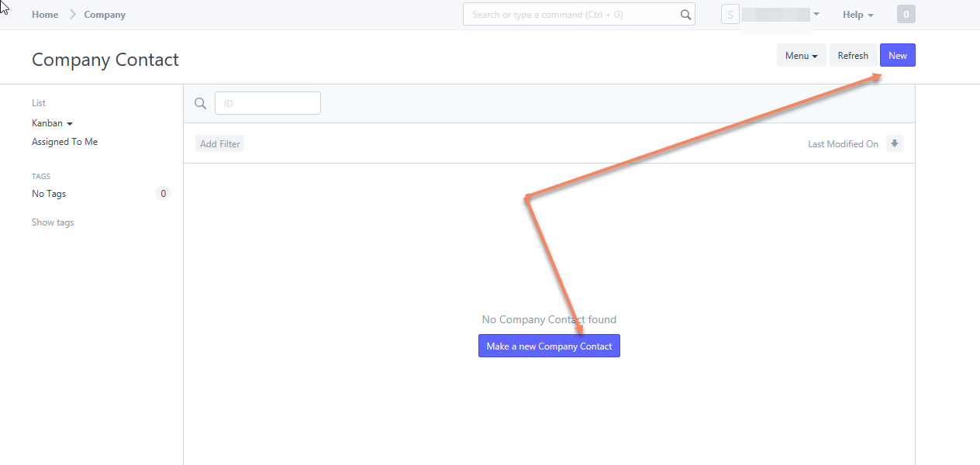Screen dimensions: 980x465
Task: Open the Menu dropdown button
Action: point(802,56)
